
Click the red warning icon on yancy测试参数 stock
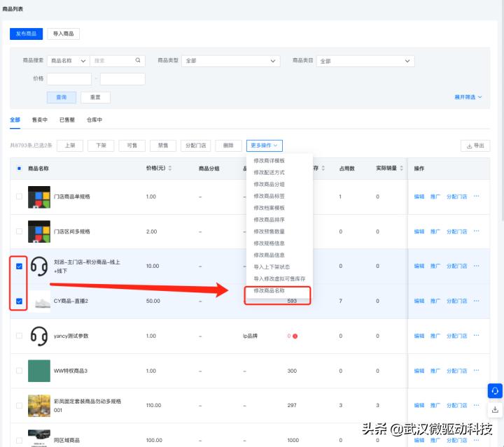[x=295, y=336]
